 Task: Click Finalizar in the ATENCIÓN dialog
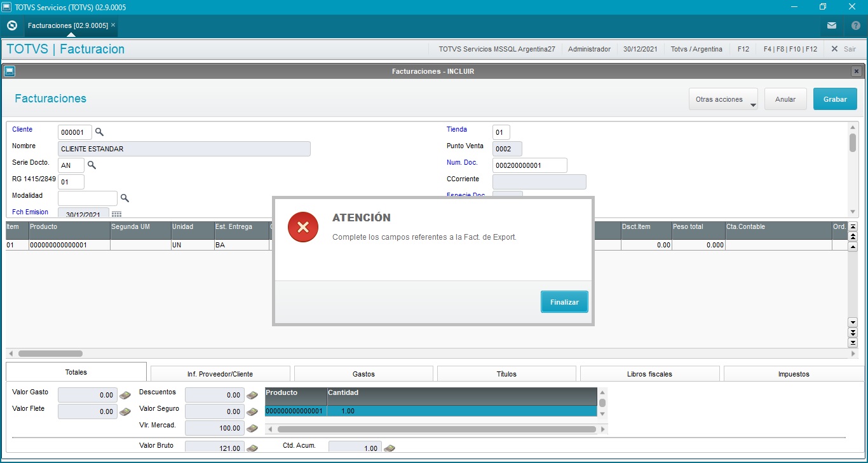tap(564, 302)
